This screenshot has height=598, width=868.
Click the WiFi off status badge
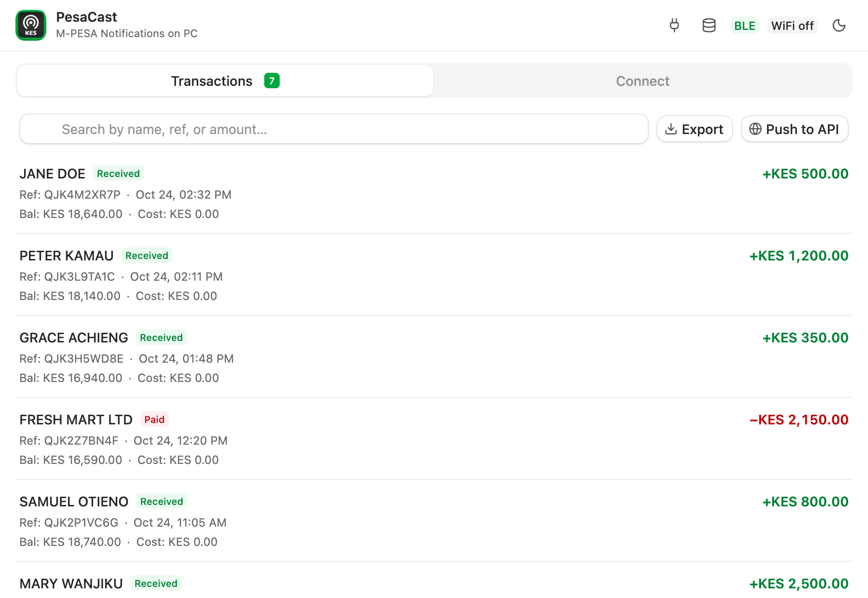point(792,26)
